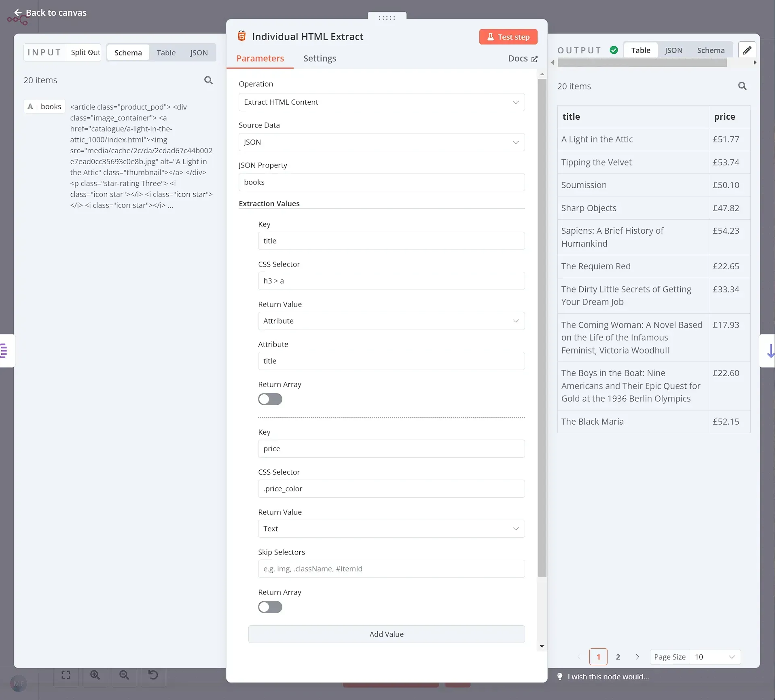Search output items with magnifier icon
The image size is (775, 700).
(742, 86)
